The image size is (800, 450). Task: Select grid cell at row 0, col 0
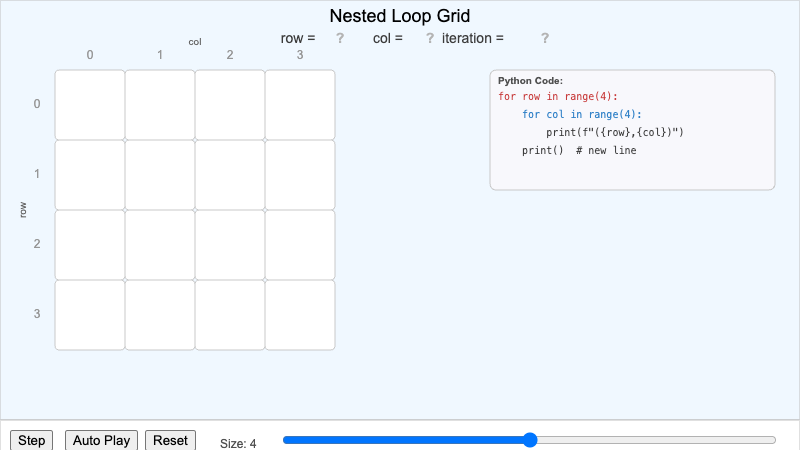90,105
